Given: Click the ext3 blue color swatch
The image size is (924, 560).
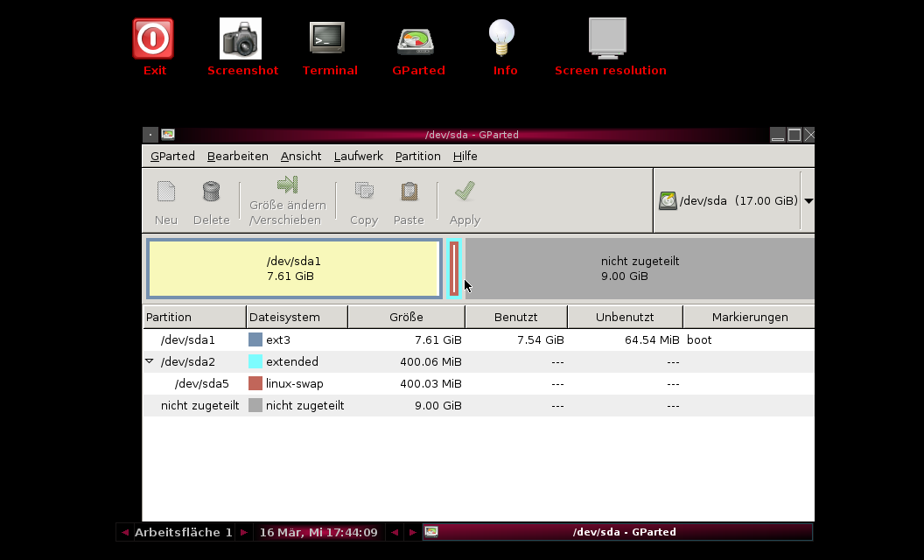Looking at the screenshot, I should point(255,339).
